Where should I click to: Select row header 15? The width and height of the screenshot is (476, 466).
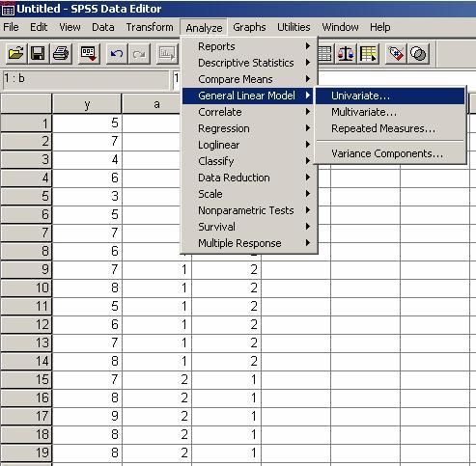26,379
